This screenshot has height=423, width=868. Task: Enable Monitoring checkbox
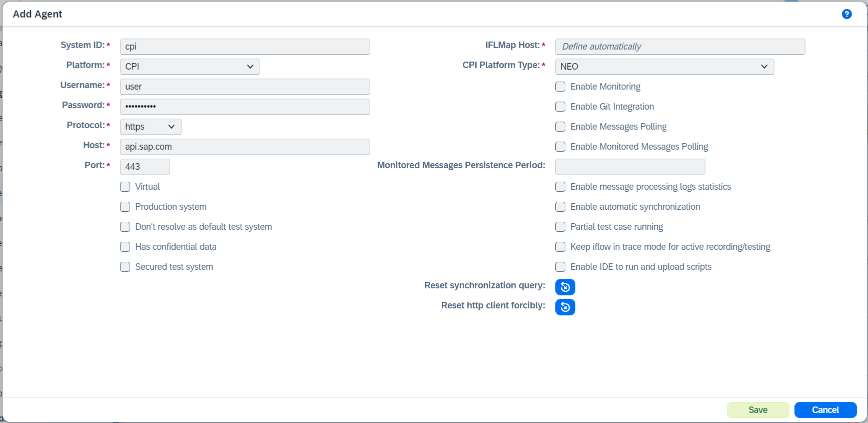(560, 87)
